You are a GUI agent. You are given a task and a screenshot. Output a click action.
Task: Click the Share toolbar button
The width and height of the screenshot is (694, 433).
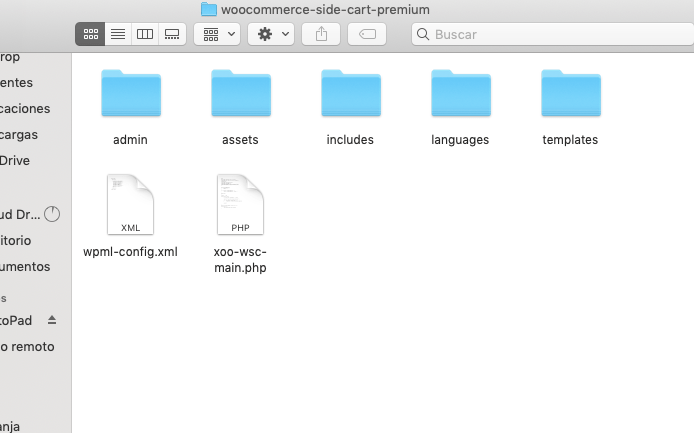coord(321,34)
